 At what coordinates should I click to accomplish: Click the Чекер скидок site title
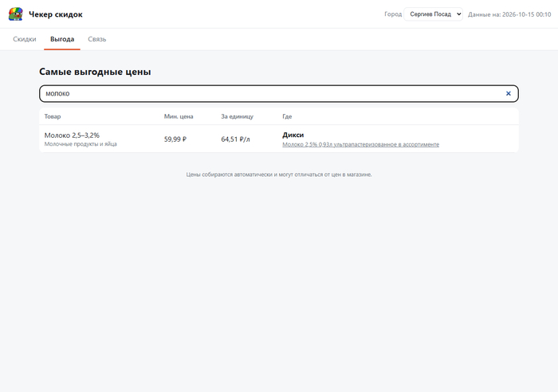(x=56, y=14)
